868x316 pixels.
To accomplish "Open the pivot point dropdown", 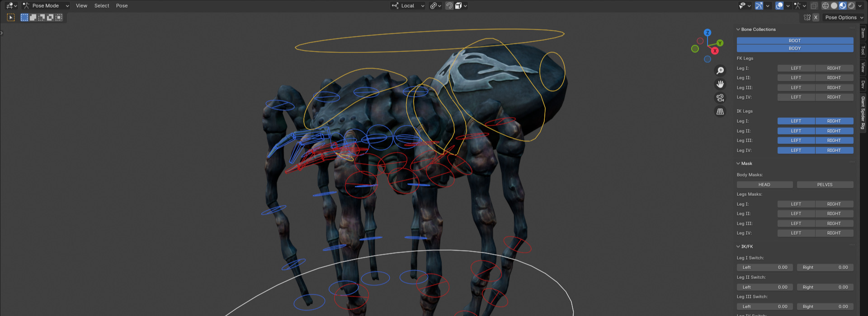I will 435,6.
